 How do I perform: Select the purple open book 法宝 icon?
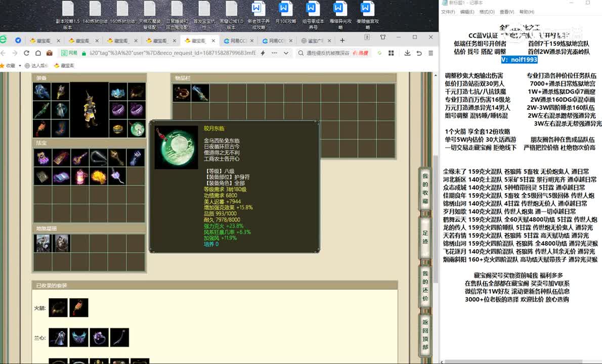[61, 176]
